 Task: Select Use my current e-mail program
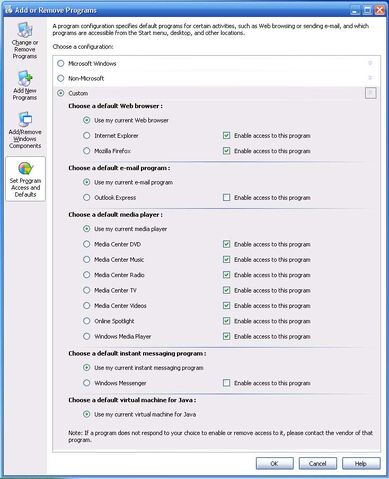point(87,182)
